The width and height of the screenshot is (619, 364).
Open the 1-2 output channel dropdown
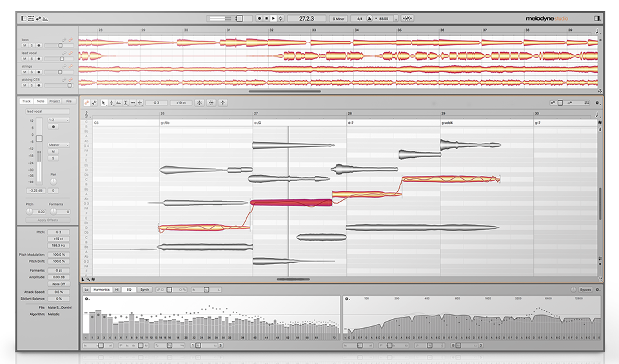pyautogui.click(x=54, y=120)
